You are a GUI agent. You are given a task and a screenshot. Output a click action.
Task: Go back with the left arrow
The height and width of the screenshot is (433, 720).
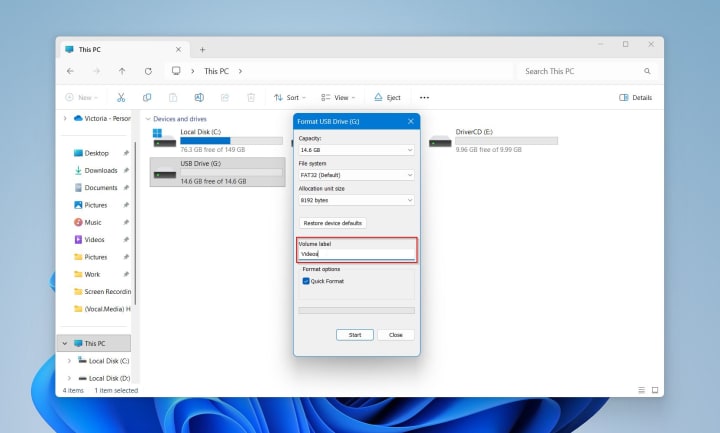70,71
